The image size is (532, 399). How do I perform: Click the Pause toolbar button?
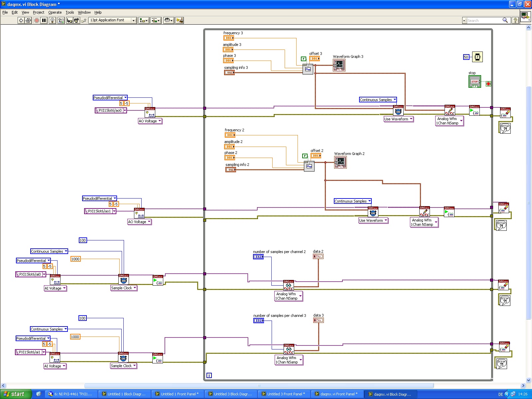click(x=44, y=20)
